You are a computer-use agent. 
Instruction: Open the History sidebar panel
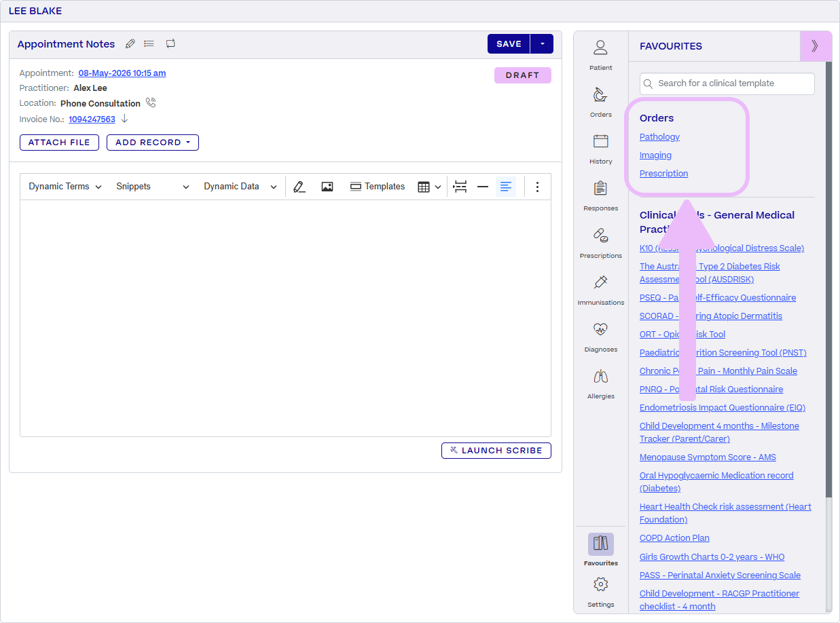tap(600, 149)
